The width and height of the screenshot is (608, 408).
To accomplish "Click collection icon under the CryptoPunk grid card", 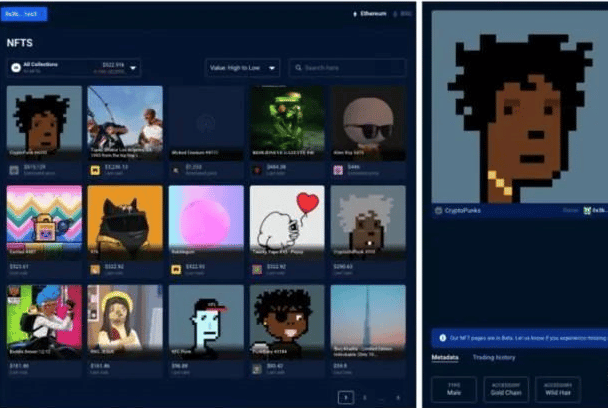I will click(x=14, y=170).
